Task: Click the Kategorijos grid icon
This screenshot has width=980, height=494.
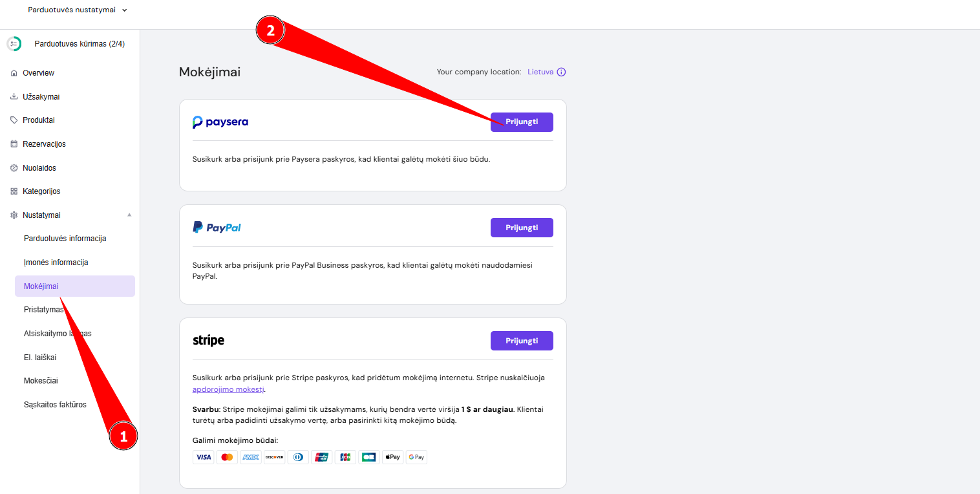Action: point(14,191)
